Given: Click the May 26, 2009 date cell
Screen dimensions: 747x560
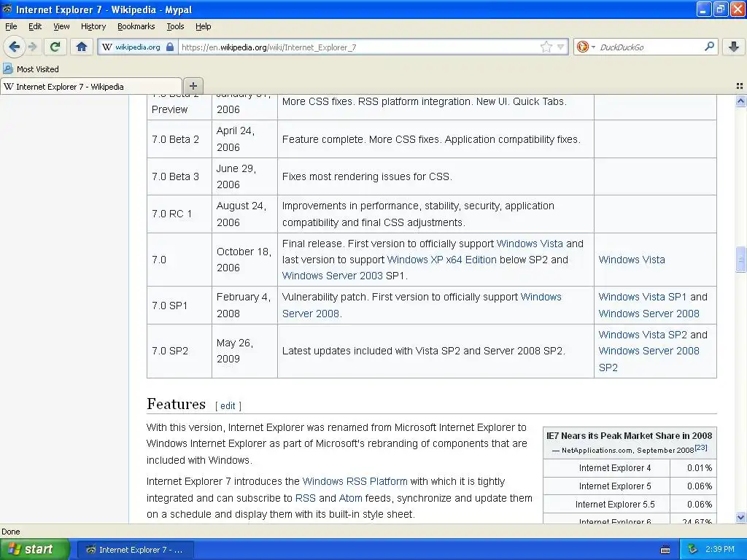Looking at the screenshot, I should (244, 351).
